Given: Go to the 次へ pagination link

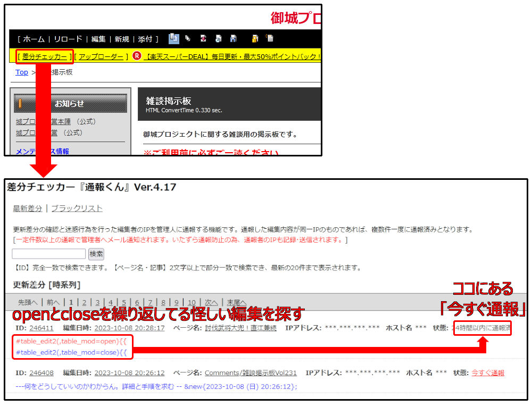Looking at the screenshot, I should pos(211,302).
